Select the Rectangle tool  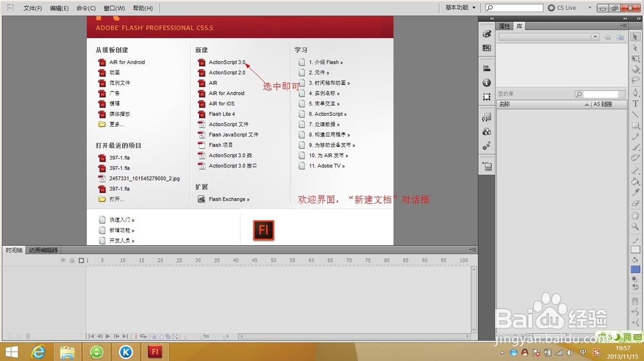[x=635, y=125]
